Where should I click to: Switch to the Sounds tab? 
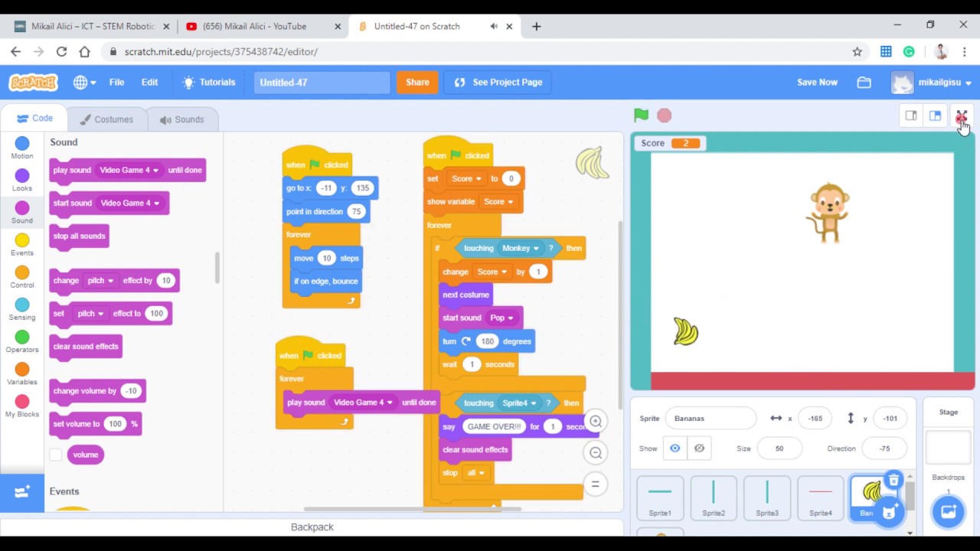(x=181, y=119)
